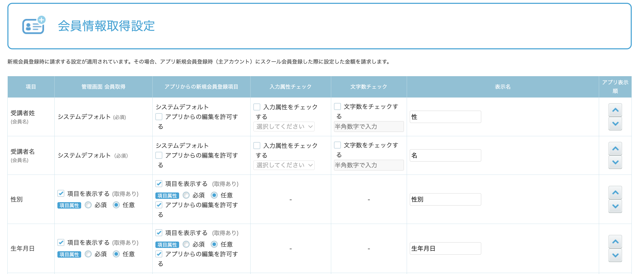This screenshot has width=644, height=274.
Task: Click the 新規会員登録時に請求する notice text
Action: coord(199,62)
